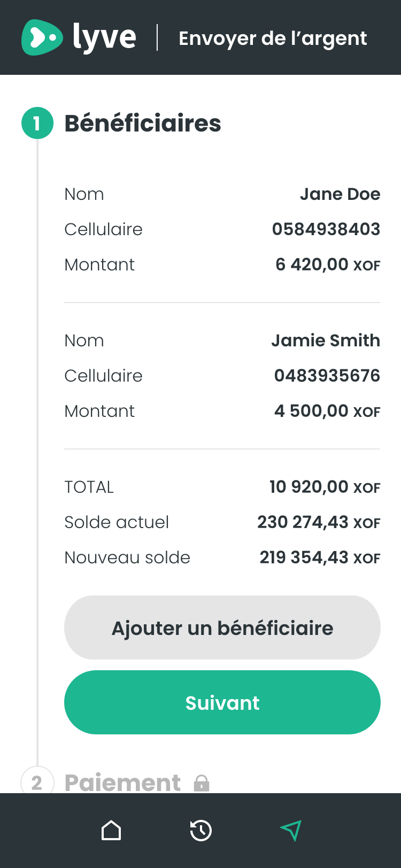This screenshot has height=868, width=401.
Task: Click the 6 420,00 XOF amount
Action: tap(327, 265)
